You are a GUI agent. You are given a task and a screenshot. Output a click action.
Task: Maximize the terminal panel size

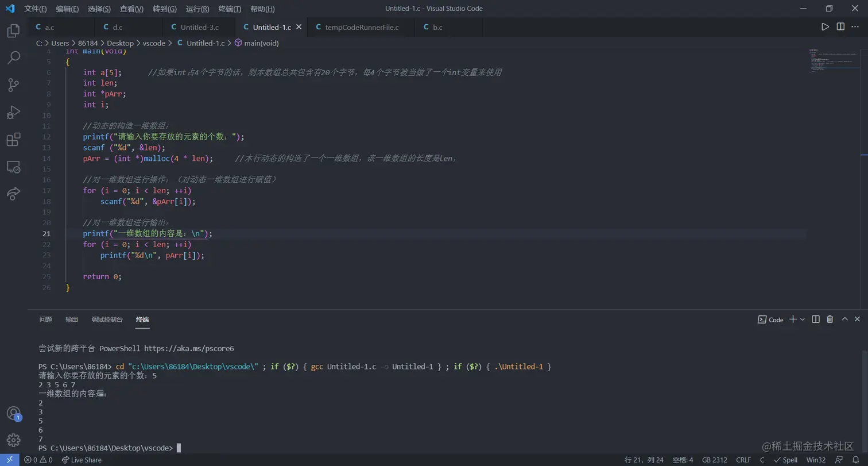coord(844,319)
